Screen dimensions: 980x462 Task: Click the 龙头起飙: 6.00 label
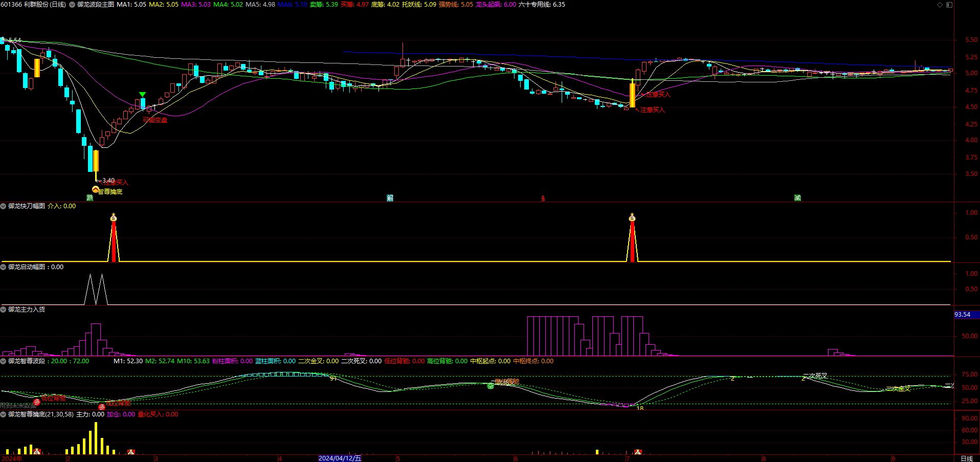[496, 5]
